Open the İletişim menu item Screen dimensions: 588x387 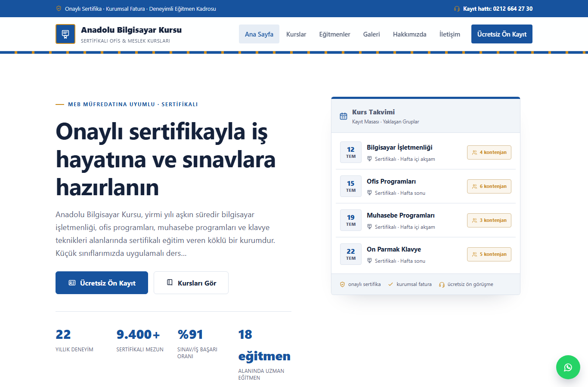point(450,34)
